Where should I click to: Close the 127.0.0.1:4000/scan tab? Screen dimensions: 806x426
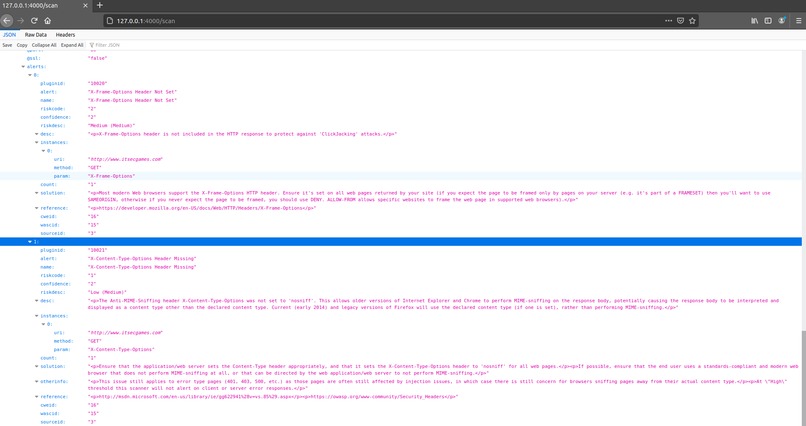[85, 5]
